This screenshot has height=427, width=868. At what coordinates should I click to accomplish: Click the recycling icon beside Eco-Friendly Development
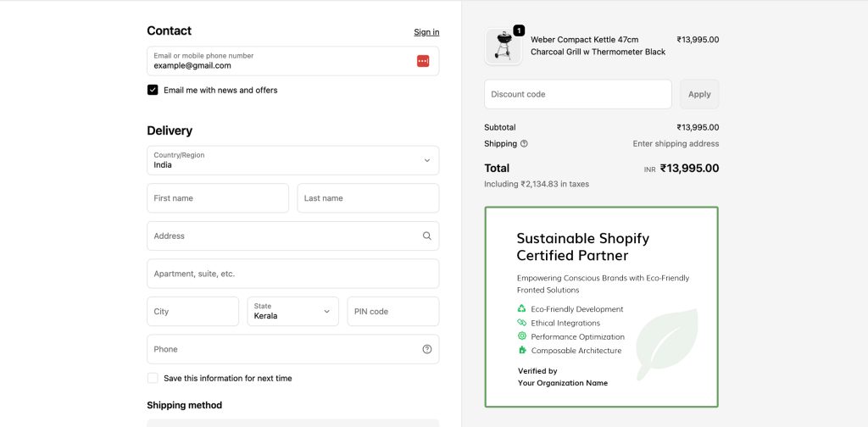tap(521, 308)
